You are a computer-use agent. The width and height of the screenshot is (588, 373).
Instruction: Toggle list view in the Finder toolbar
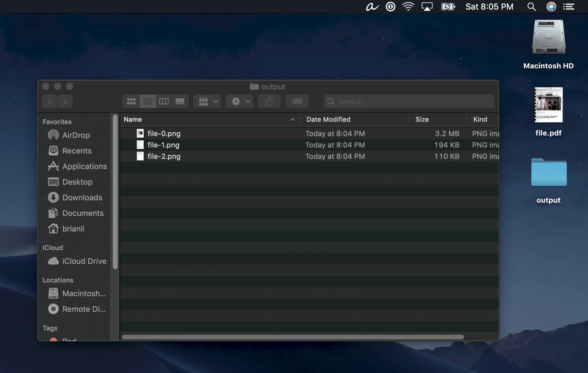tap(148, 101)
